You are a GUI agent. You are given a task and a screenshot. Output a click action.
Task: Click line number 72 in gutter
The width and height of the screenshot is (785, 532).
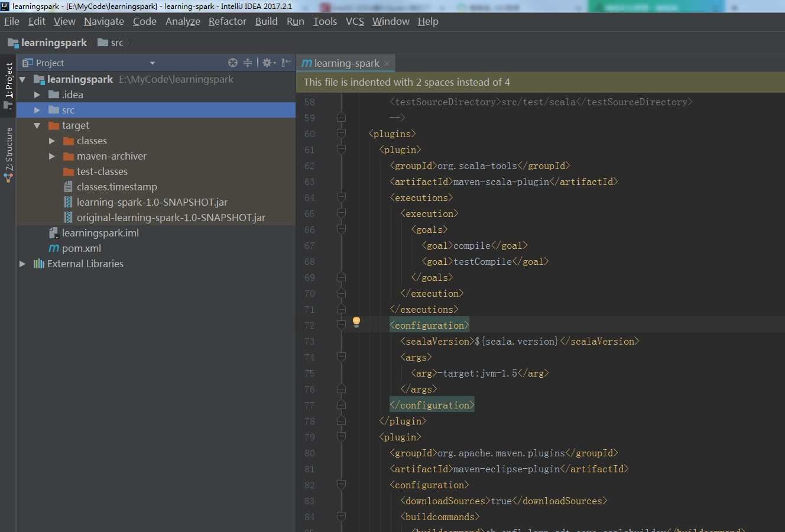tap(310, 326)
